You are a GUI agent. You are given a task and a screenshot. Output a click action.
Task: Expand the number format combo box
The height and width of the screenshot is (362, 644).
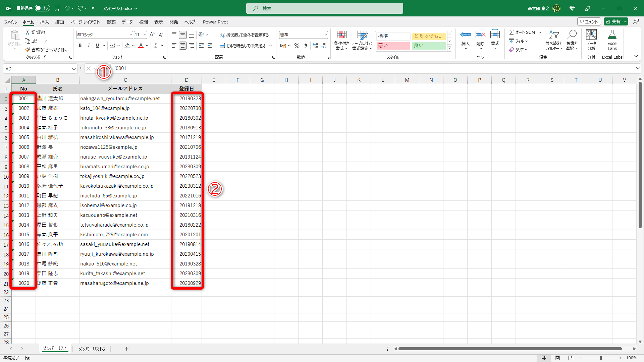click(325, 35)
